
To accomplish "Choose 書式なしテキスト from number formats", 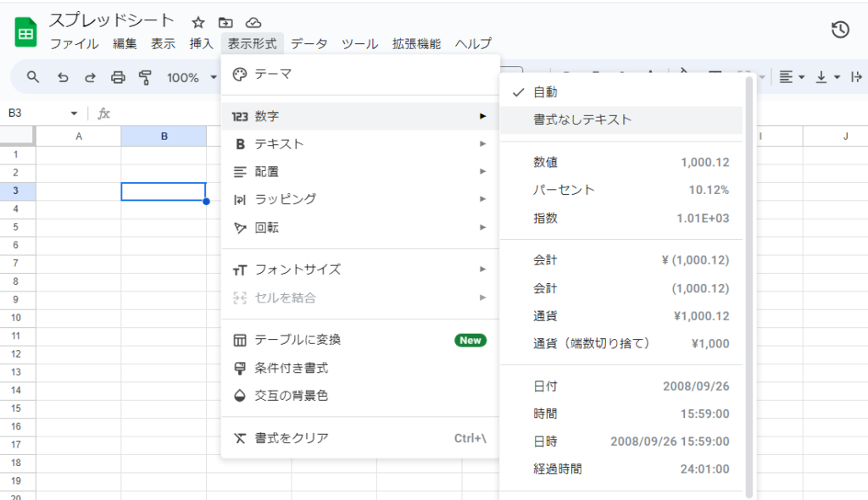I will [x=582, y=119].
